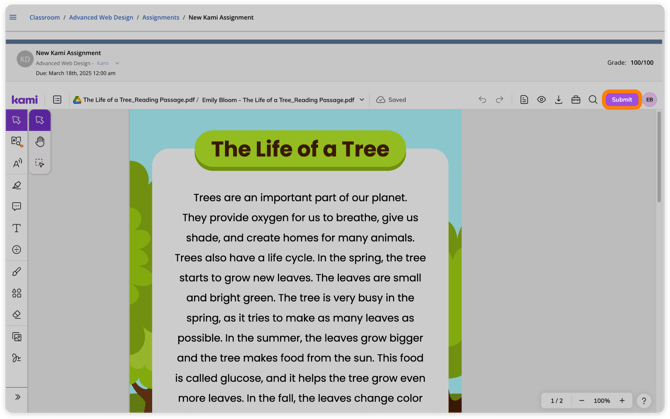Pick the Drawing pen tool

coord(17,272)
